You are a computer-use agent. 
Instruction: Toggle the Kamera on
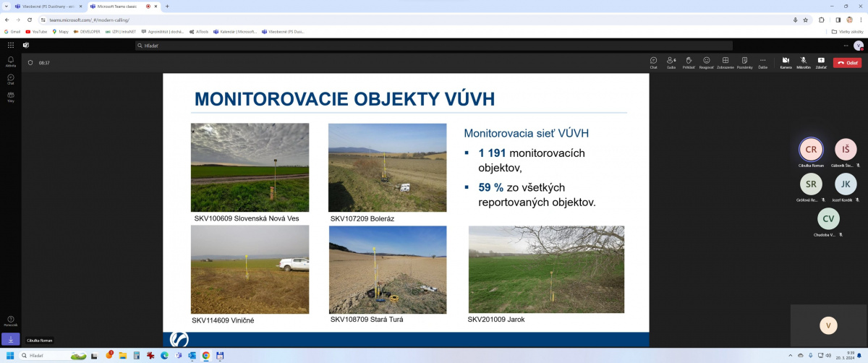tap(786, 62)
